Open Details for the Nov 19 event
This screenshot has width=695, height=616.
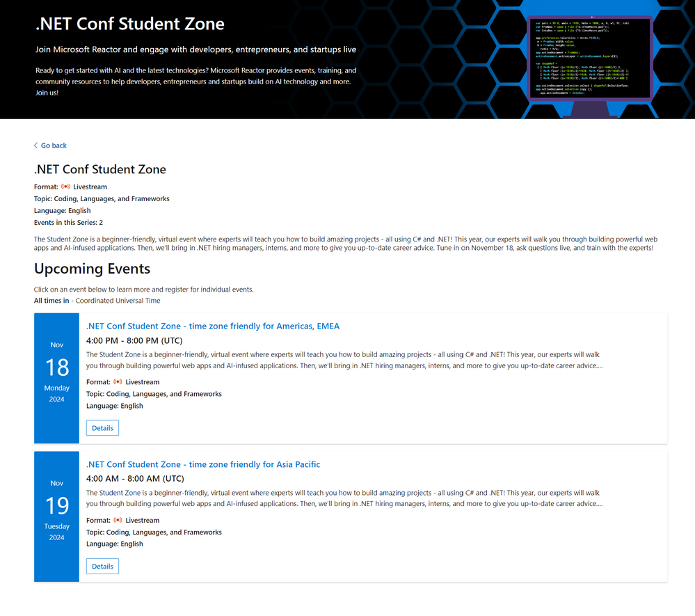(102, 567)
